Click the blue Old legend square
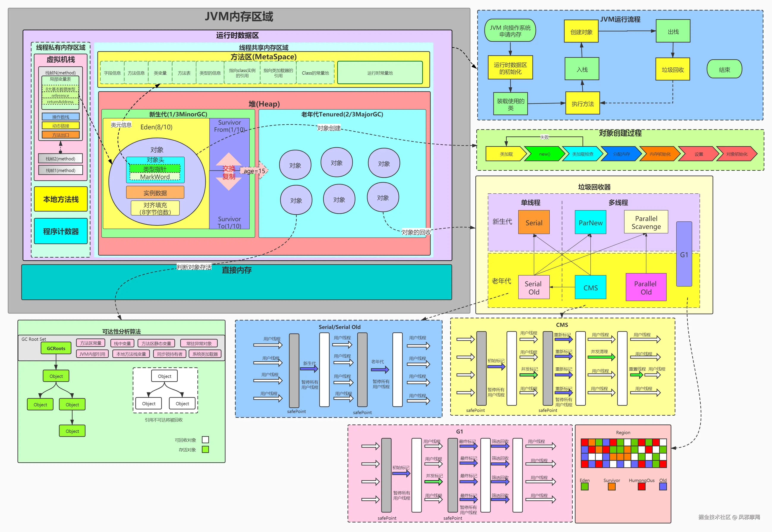The width and height of the screenshot is (772, 532). [x=663, y=486]
